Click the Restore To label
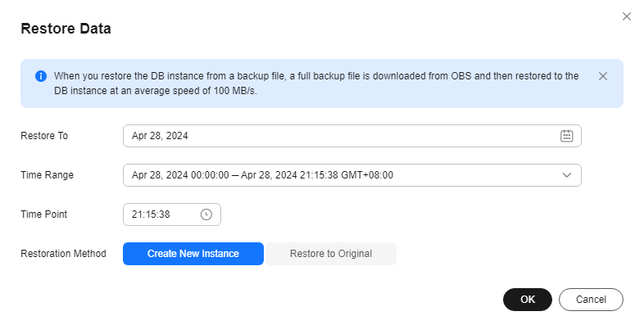The width and height of the screenshot is (644, 334). click(x=44, y=136)
